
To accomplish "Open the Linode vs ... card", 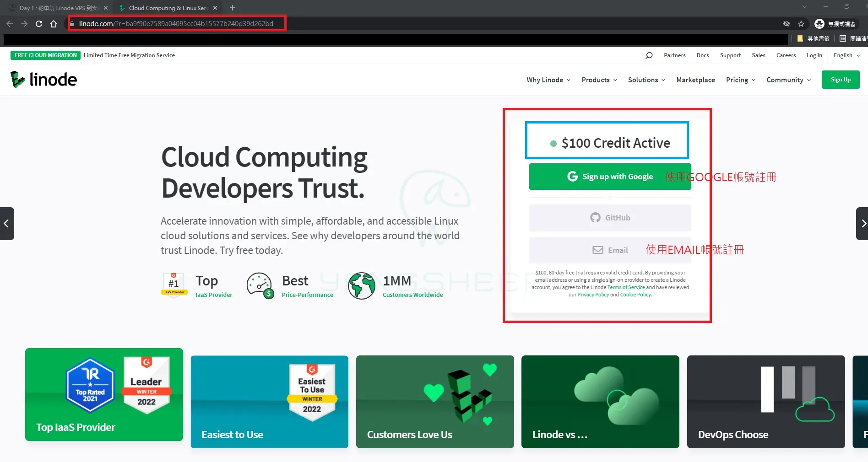I will 600,402.
